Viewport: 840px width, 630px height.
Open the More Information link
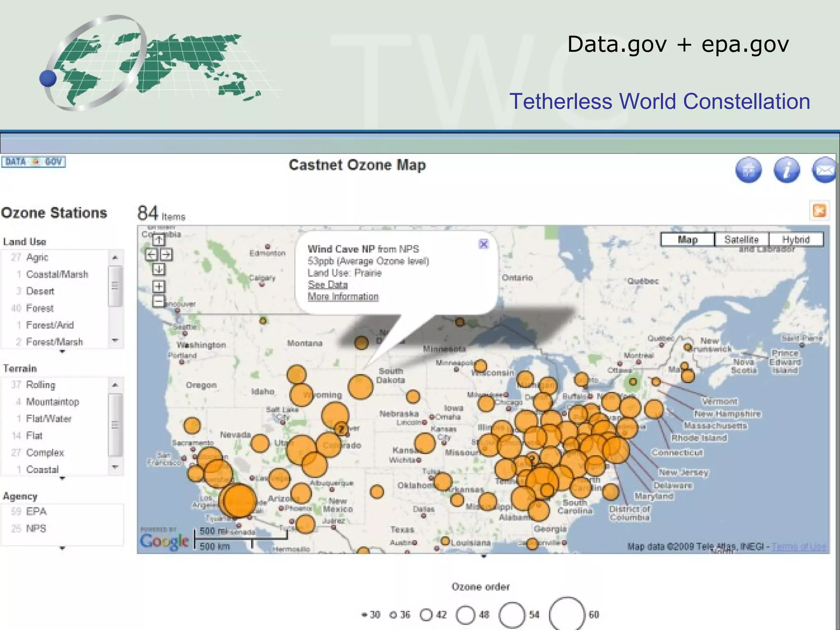[x=343, y=297]
